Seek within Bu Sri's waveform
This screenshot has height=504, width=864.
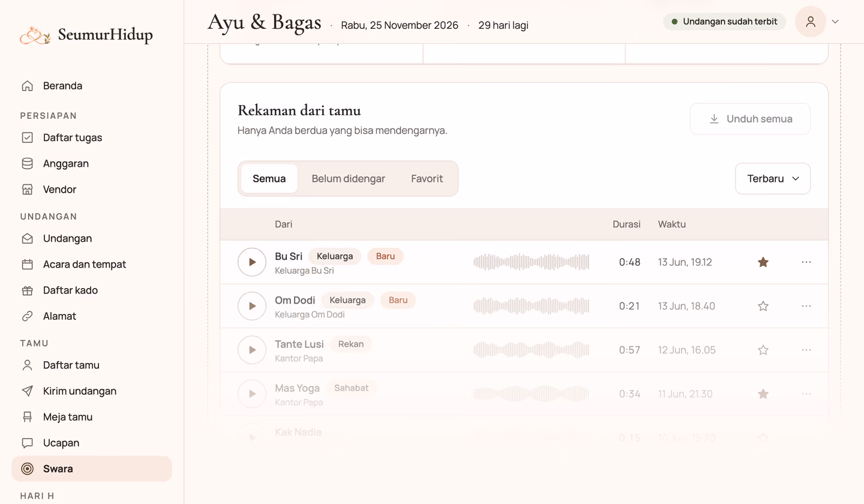click(532, 262)
